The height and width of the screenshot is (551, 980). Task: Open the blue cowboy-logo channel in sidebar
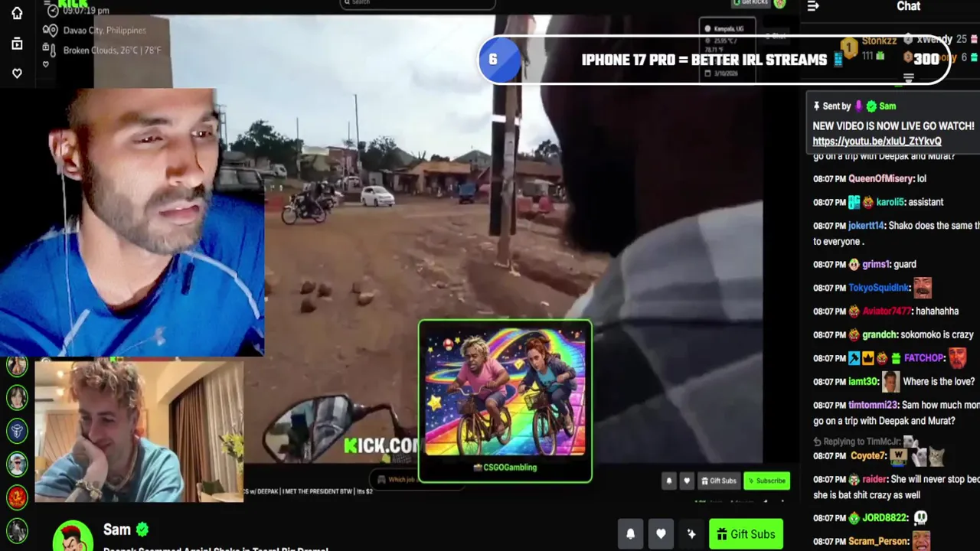pyautogui.click(x=17, y=431)
